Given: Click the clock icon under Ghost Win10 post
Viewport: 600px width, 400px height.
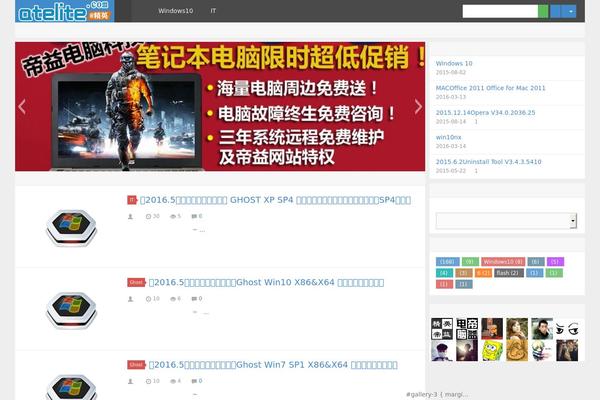Looking at the screenshot, I should [148, 299].
